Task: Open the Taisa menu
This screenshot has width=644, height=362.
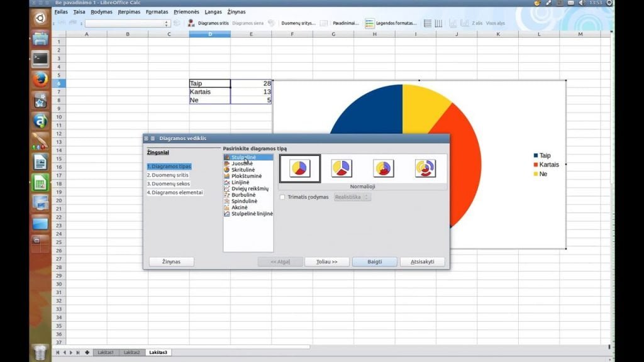Action: (x=79, y=12)
